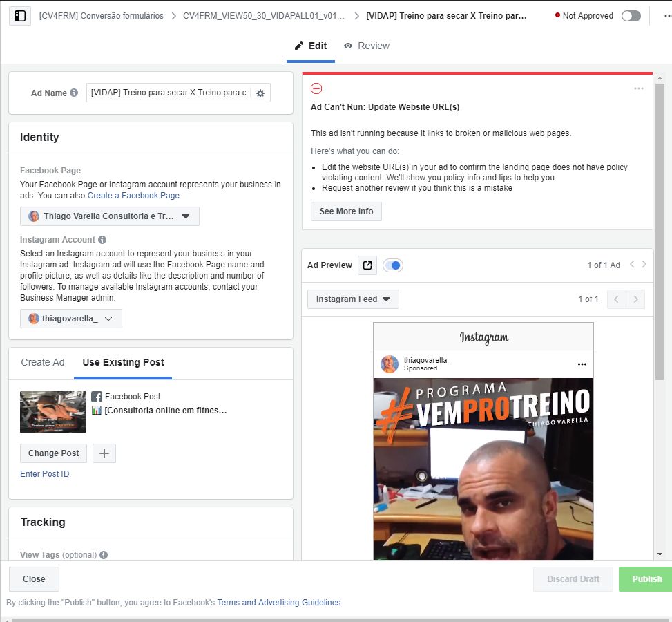Switch to the Review tab
Screen dimensions: 672x622
pos(367,46)
